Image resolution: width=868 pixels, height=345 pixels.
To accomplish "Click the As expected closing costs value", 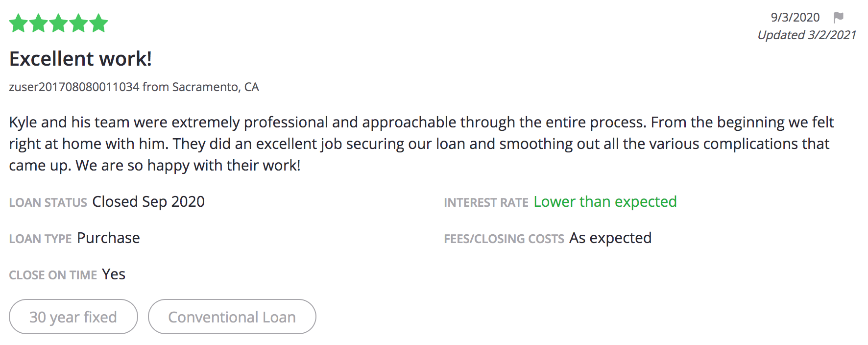I will click(x=610, y=238).
